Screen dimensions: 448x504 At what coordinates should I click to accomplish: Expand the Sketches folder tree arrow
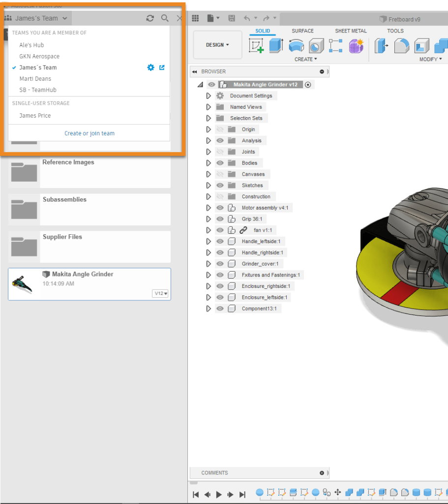point(209,186)
